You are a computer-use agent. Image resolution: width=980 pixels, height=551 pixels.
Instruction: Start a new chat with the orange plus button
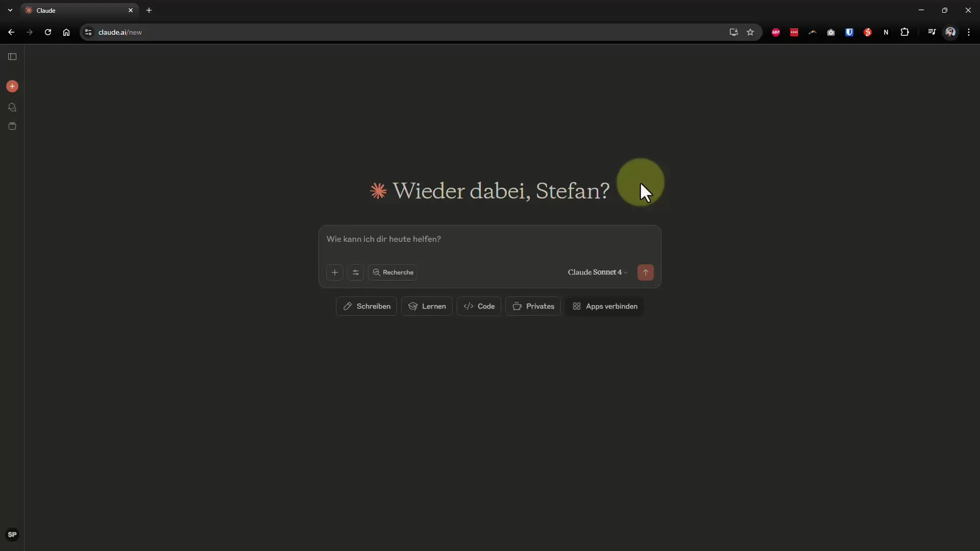point(12,86)
